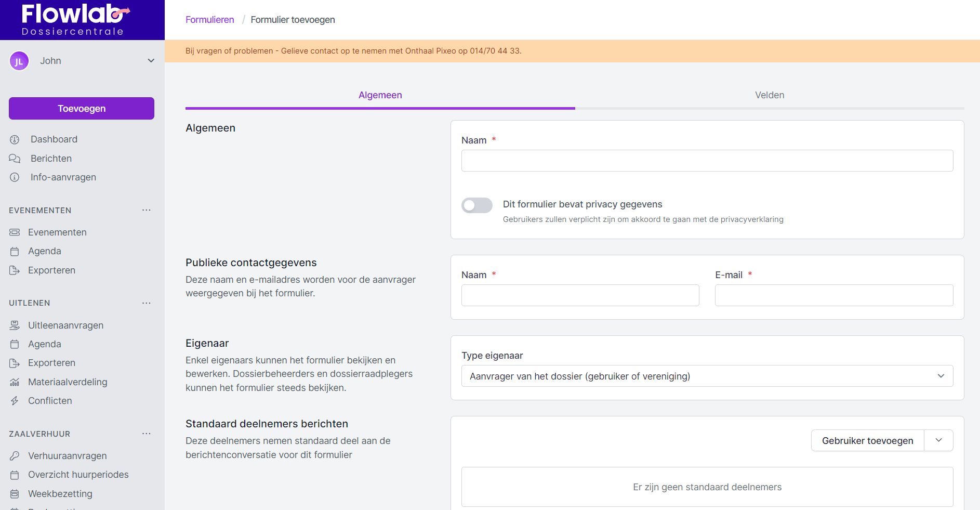
Task: Expand arrow next to Gebruiker toevoegen
Action: [x=938, y=440]
